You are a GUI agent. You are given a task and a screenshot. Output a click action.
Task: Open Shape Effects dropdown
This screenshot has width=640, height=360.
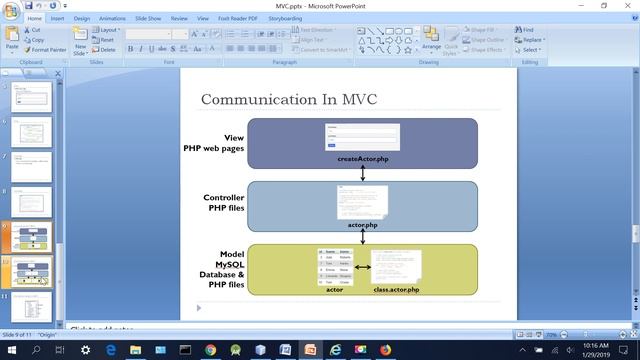pyautogui.click(x=484, y=50)
